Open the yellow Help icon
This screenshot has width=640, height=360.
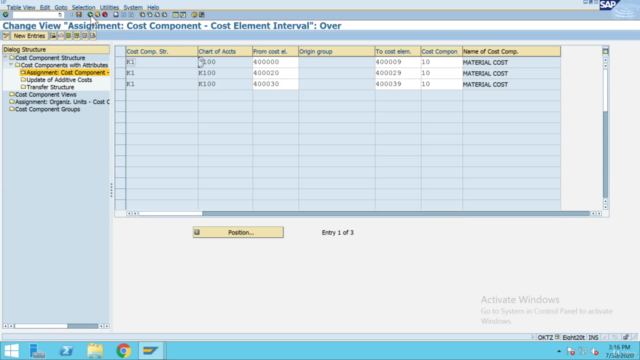[x=194, y=15]
